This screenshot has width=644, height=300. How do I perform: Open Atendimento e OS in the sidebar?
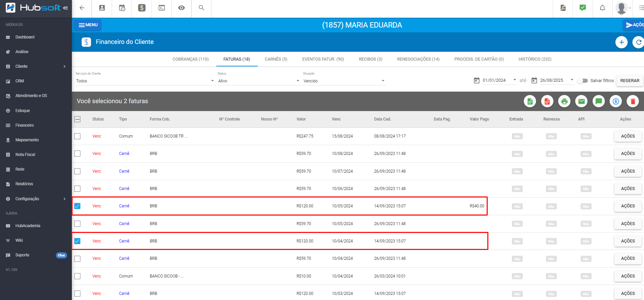(31, 96)
